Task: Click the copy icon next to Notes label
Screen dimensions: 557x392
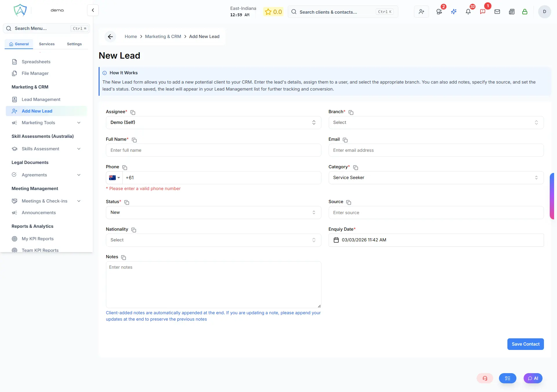Action: tap(124, 257)
